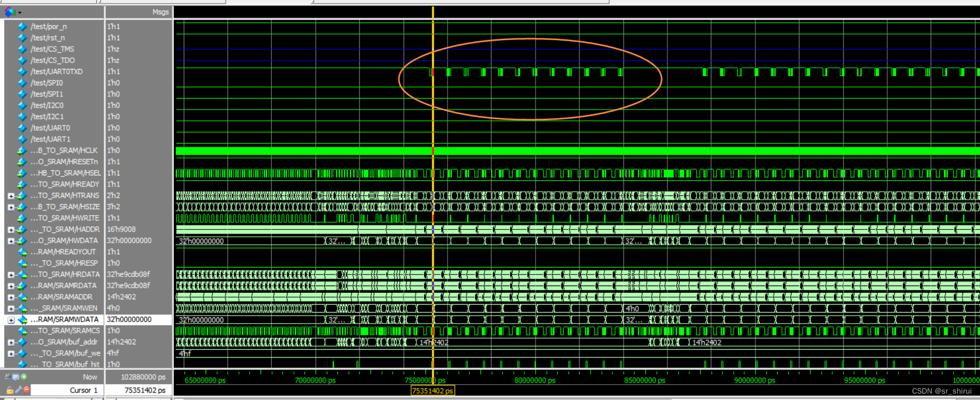Click the signal icon of HCLK row
Screen dimensions: 980x400
[x=22, y=150]
